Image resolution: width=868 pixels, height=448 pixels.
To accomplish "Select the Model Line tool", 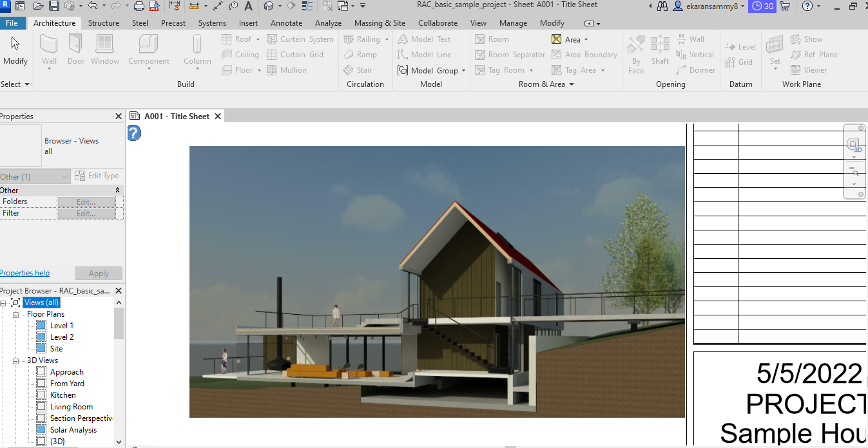I will click(x=424, y=55).
